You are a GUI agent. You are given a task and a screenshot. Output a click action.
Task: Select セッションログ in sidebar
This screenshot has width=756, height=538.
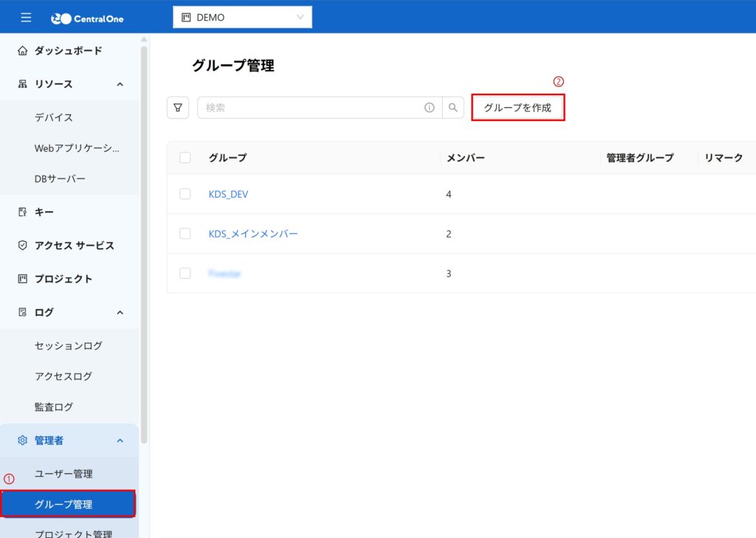(68, 345)
